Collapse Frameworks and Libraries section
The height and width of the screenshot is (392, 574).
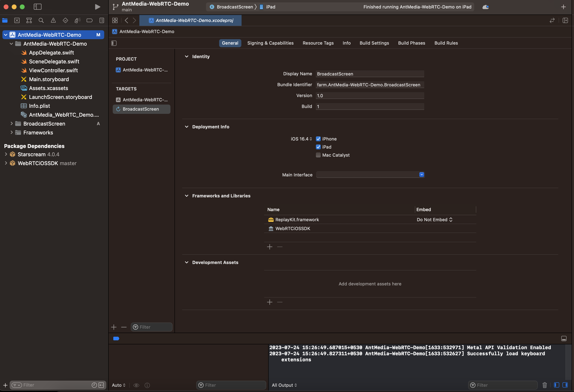[x=186, y=196]
